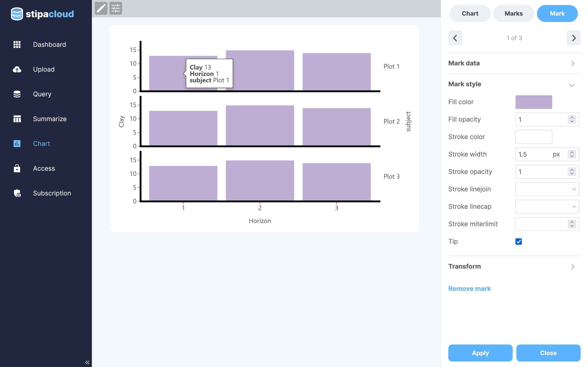This screenshot has height=367, width=588.
Task: Click the pencil edit icon in toolbar
Action: point(101,8)
